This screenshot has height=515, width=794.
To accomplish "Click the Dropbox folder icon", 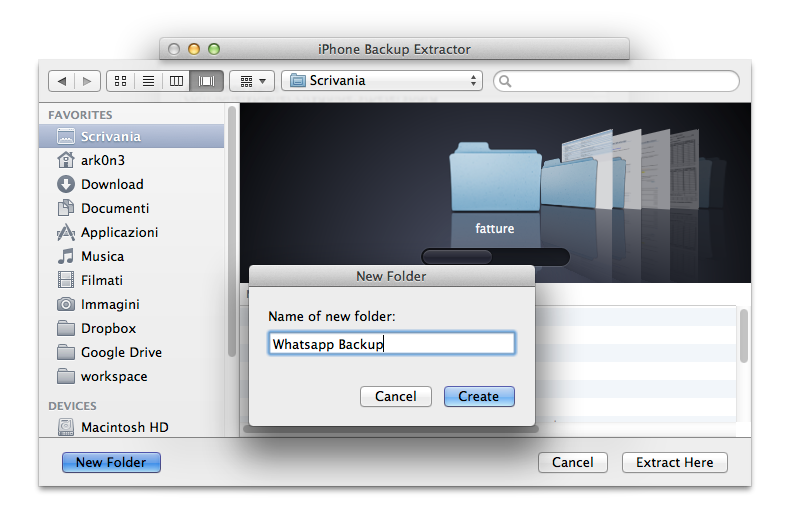I will coord(66,328).
